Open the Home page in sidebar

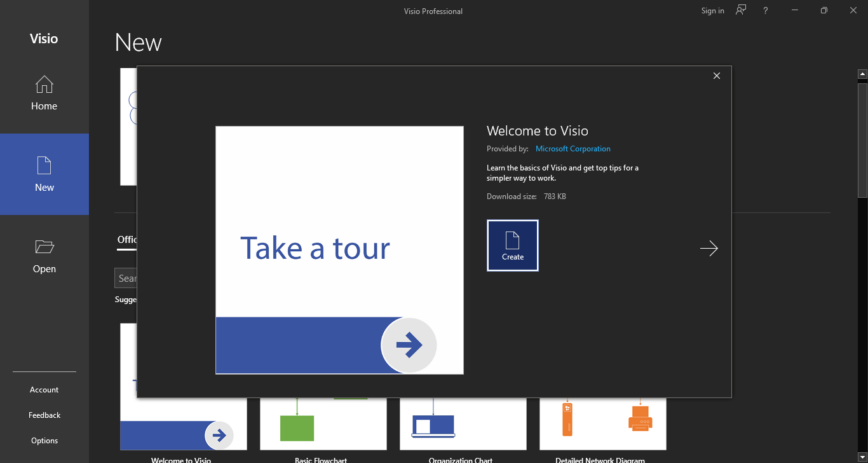[x=44, y=93]
